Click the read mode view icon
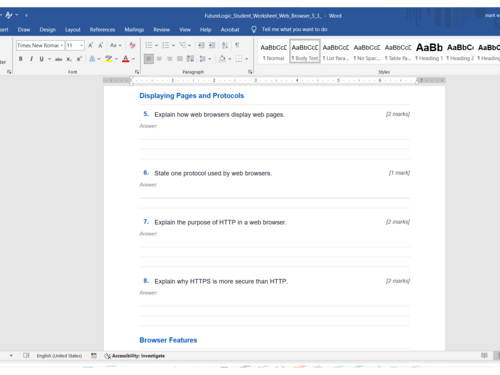 484,356
